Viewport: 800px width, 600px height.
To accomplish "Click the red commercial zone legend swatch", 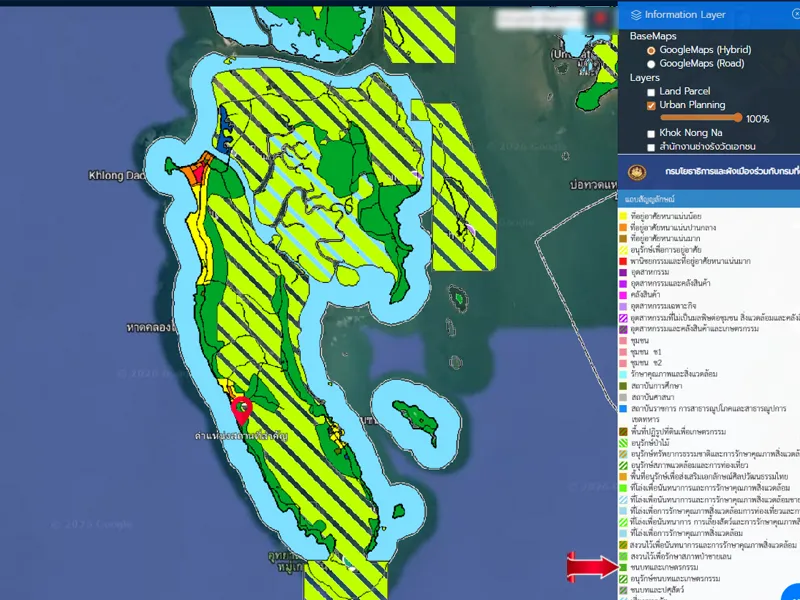I will (622, 260).
